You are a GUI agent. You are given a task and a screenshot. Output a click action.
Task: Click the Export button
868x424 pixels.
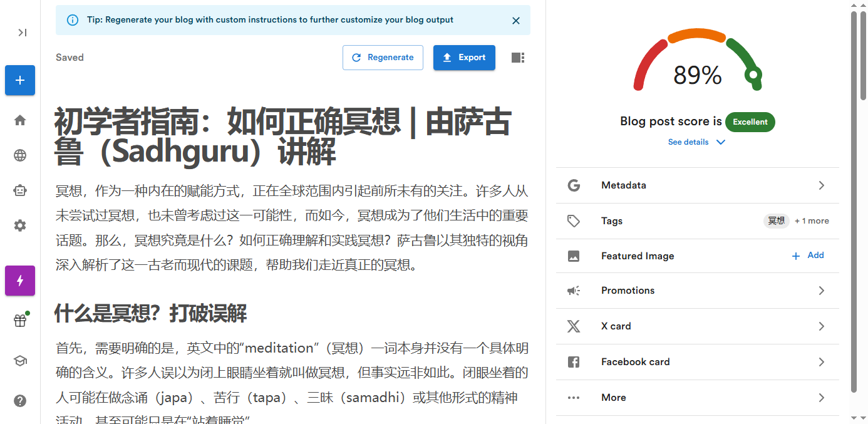464,57
